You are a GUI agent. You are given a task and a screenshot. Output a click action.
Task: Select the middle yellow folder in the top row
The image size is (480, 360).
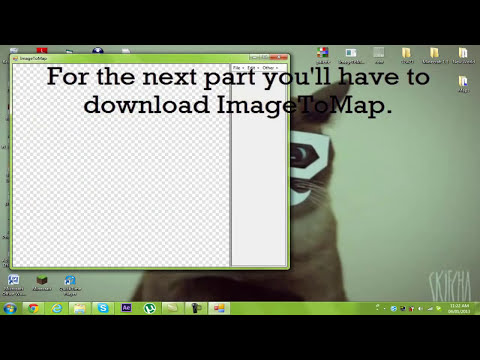[x=434, y=55]
